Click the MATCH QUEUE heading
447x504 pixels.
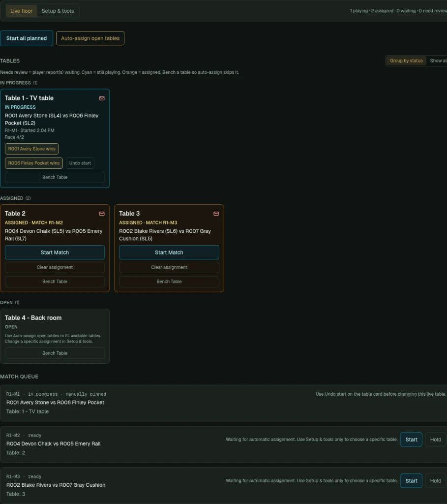(x=19, y=377)
